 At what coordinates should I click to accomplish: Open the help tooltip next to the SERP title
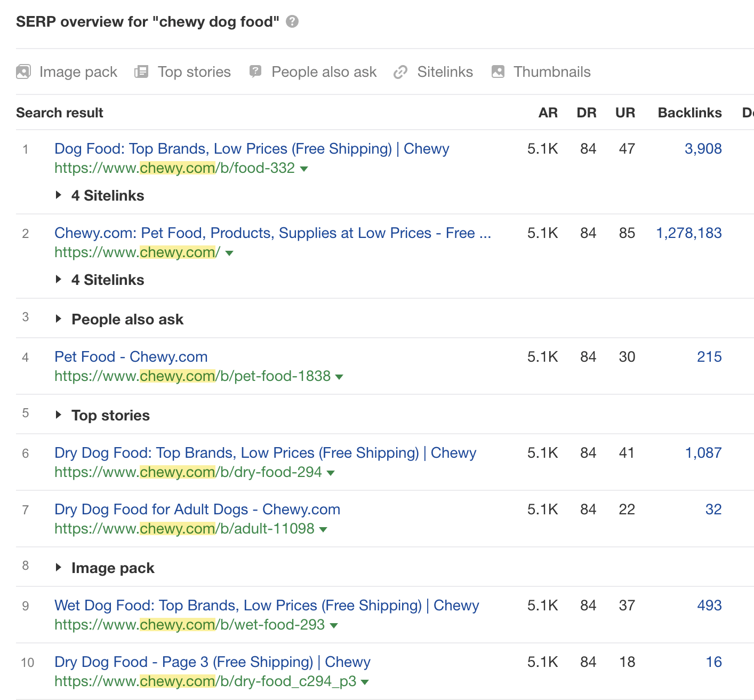[x=291, y=21]
